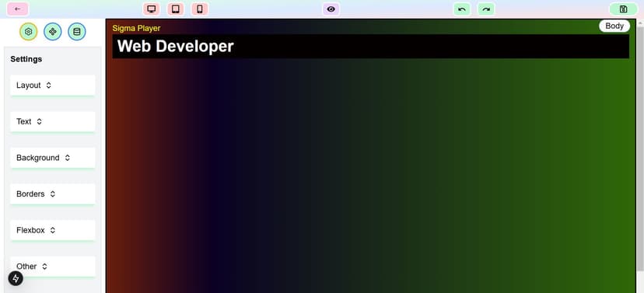Save the page with disk icon
Image resolution: width=644 pixels, height=293 pixels.
coord(624,9)
